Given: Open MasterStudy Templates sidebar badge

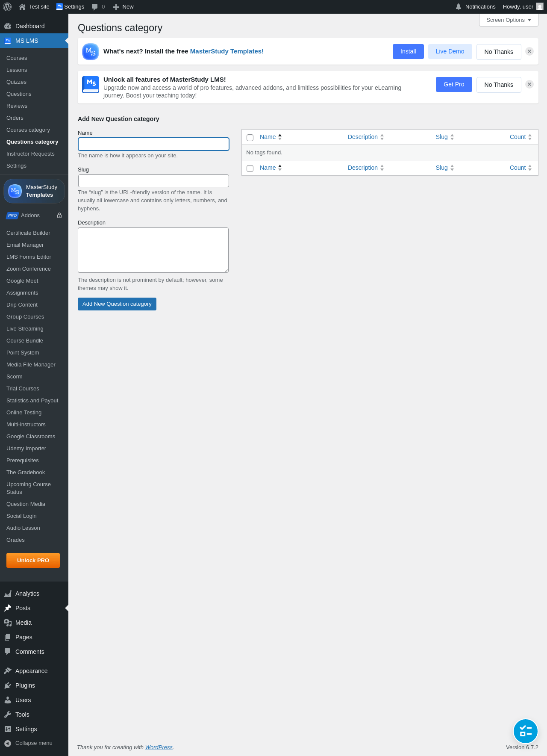Looking at the screenshot, I should point(34,191).
